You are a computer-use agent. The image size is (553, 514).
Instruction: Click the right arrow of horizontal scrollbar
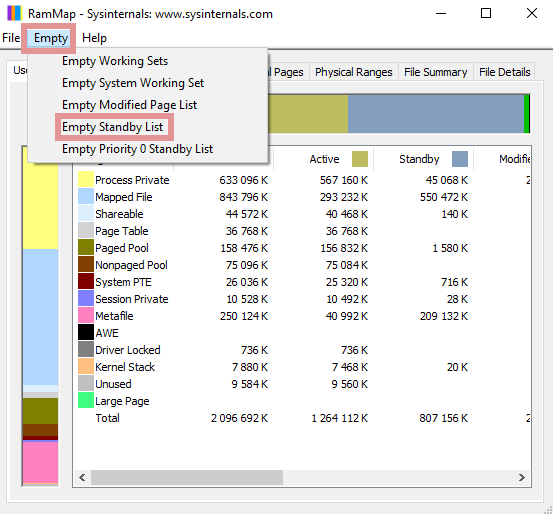click(x=522, y=478)
